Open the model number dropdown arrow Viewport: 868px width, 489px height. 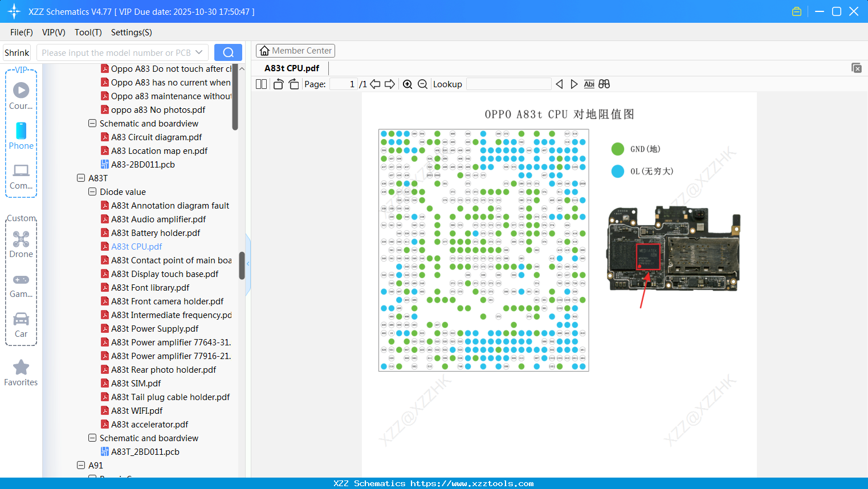click(199, 52)
